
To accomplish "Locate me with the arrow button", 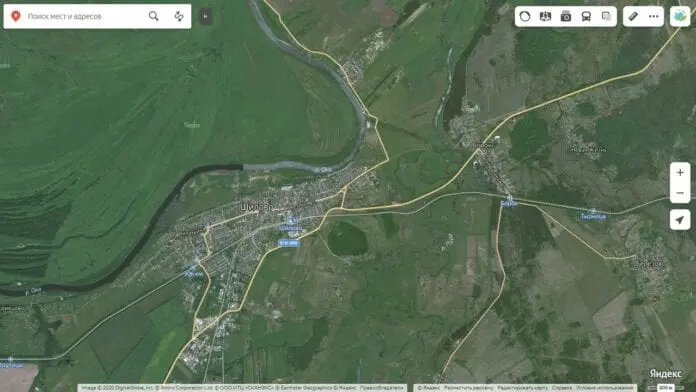I will tap(680, 220).
